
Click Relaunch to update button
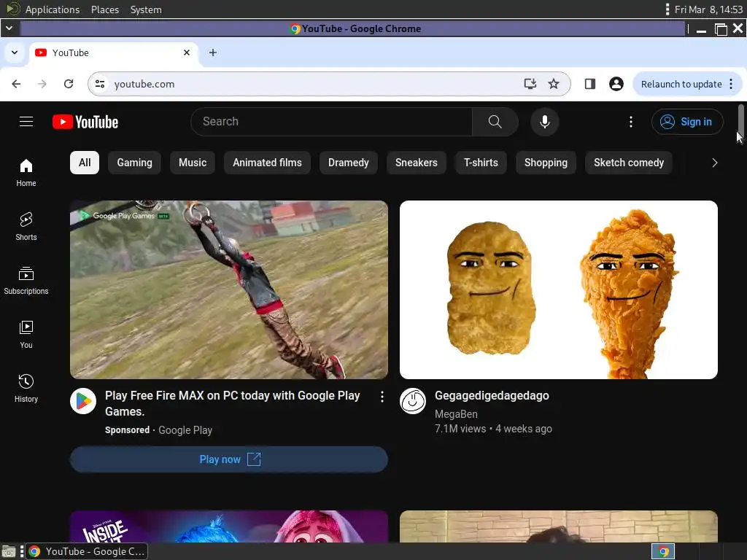[681, 85]
